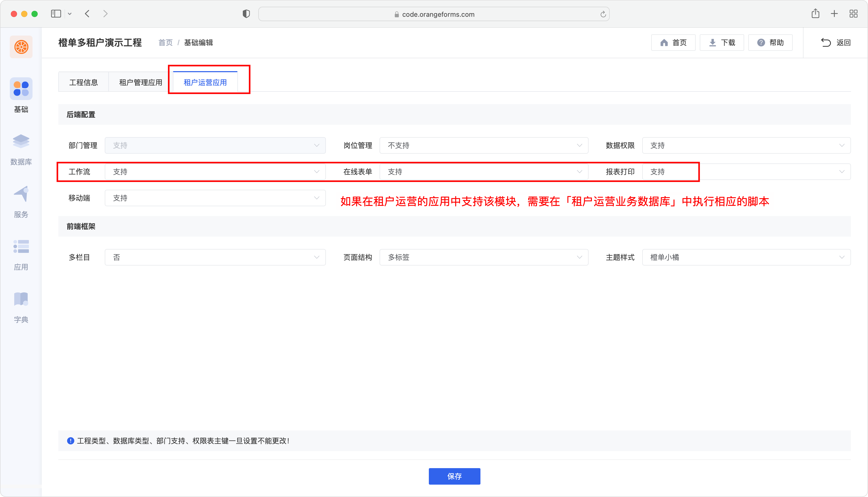
Task: Click the 返回 return button
Action: click(x=835, y=43)
